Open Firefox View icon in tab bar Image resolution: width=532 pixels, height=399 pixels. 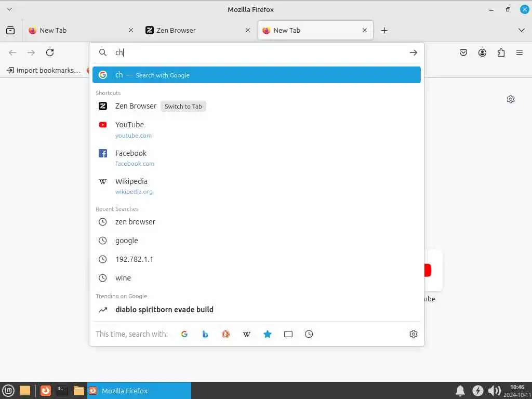click(x=10, y=30)
